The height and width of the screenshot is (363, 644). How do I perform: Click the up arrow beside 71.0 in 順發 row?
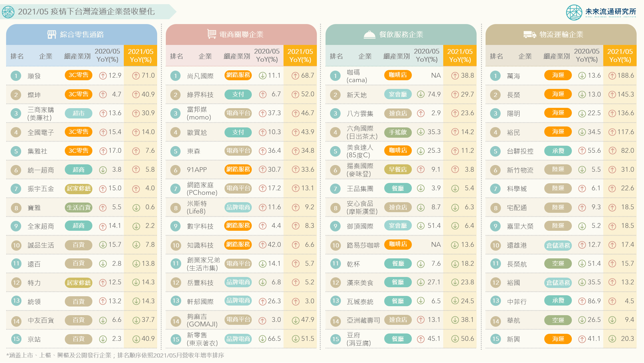click(136, 76)
